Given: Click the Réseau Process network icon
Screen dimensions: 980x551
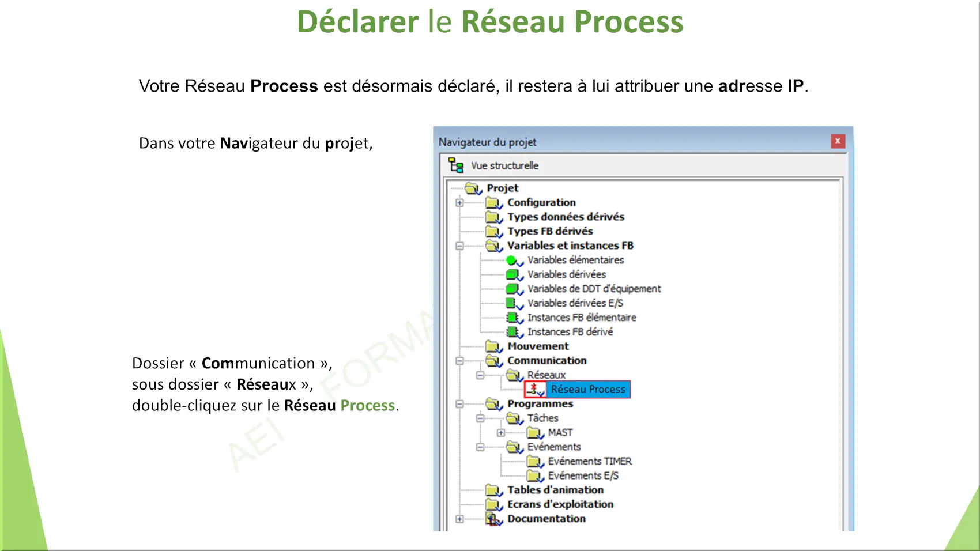Looking at the screenshot, I should [x=536, y=390].
